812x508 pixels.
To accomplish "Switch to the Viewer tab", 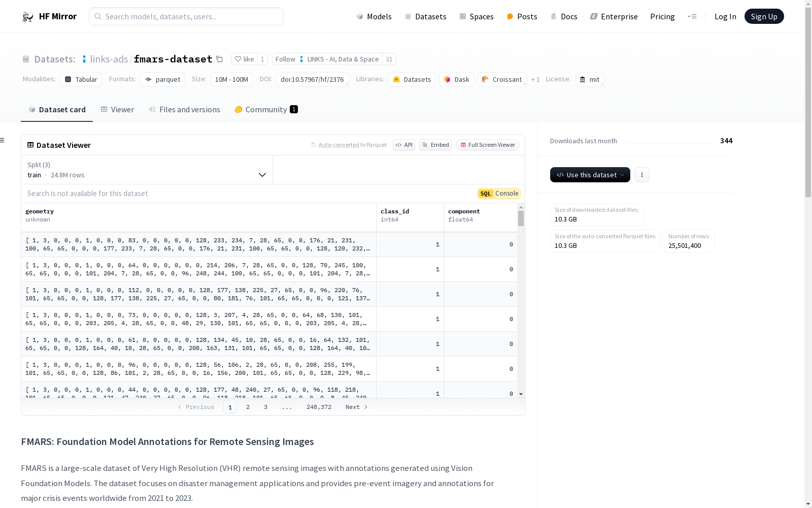I will click(x=117, y=110).
